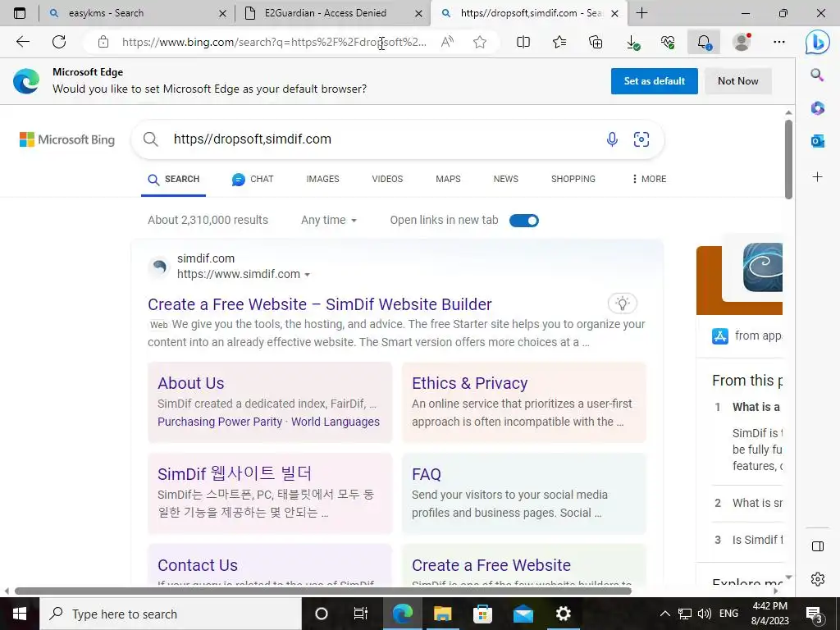Toggle Open links in new tab switch
Image resolution: width=840 pixels, height=630 pixels.
tap(524, 220)
